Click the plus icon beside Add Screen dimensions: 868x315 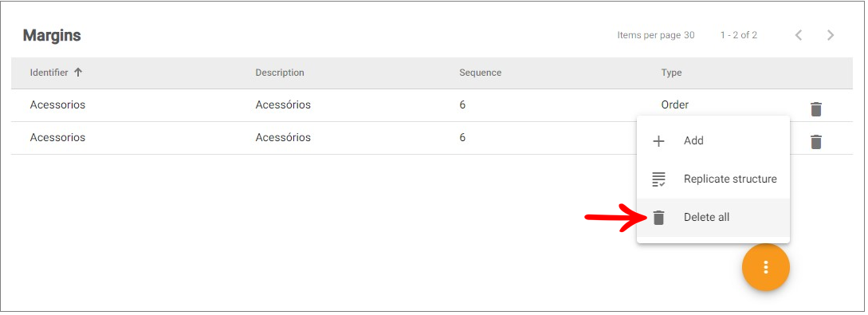(x=658, y=141)
